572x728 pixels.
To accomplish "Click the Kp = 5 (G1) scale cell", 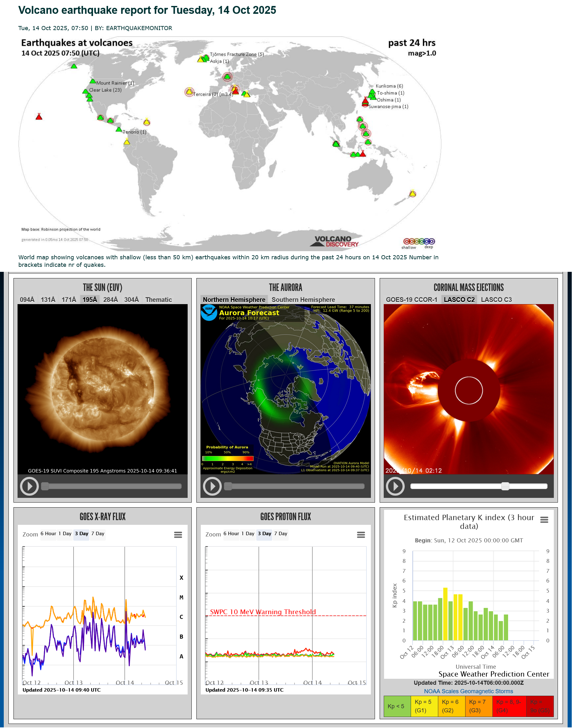I will click(424, 706).
